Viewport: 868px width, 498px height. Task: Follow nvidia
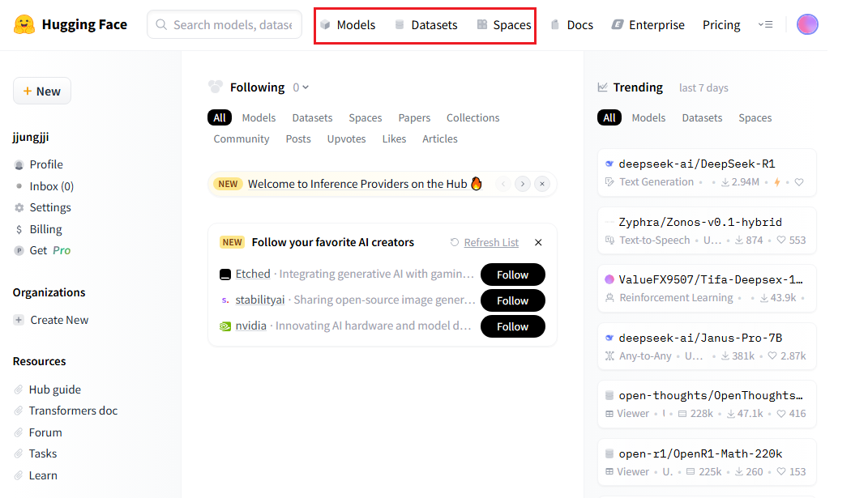coord(512,326)
